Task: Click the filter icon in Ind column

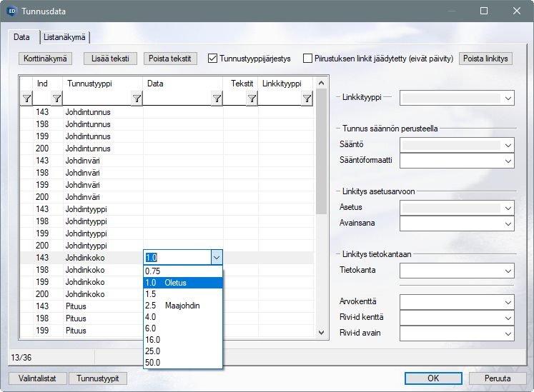Action: point(56,99)
